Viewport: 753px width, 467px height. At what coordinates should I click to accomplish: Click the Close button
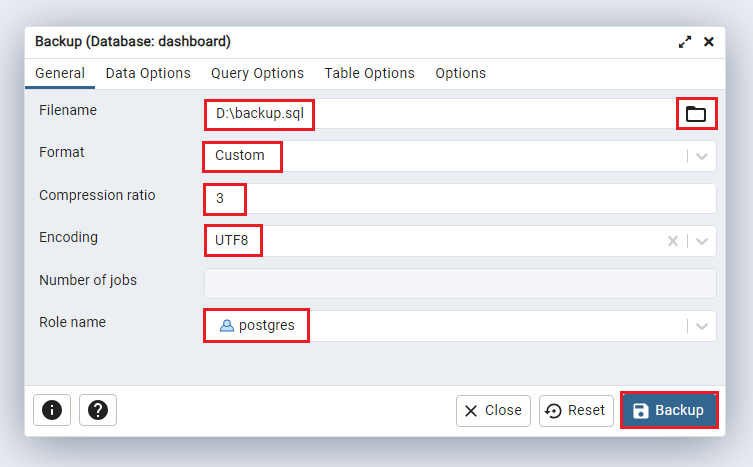tap(493, 410)
